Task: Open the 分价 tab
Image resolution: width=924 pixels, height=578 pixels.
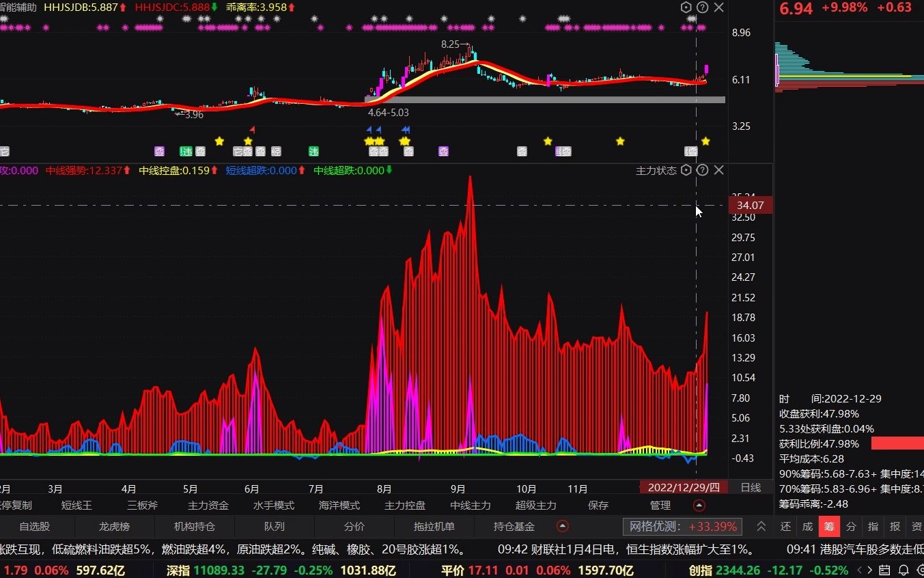Action: coord(354,527)
